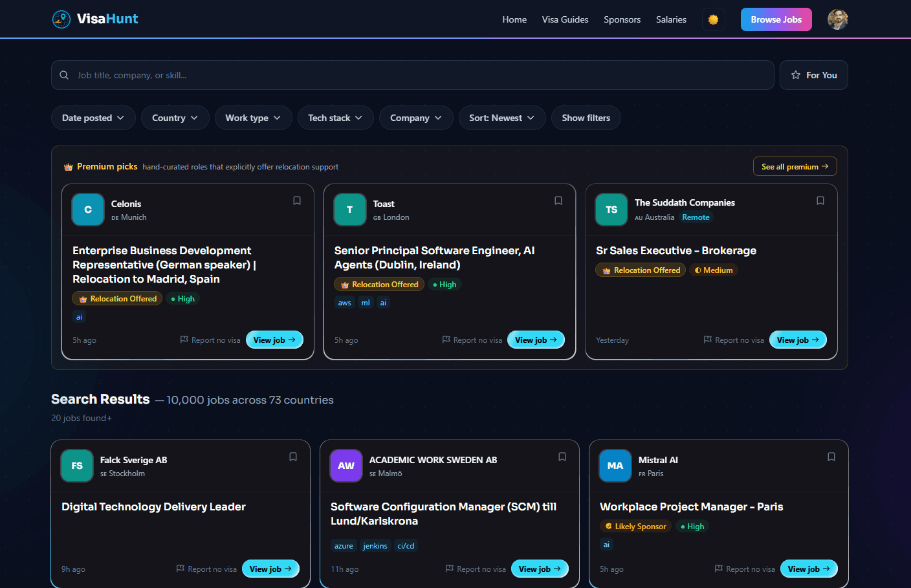Expand the Tech stack filter
This screenshot has width=911, height=588.
(x=335, y=118)
